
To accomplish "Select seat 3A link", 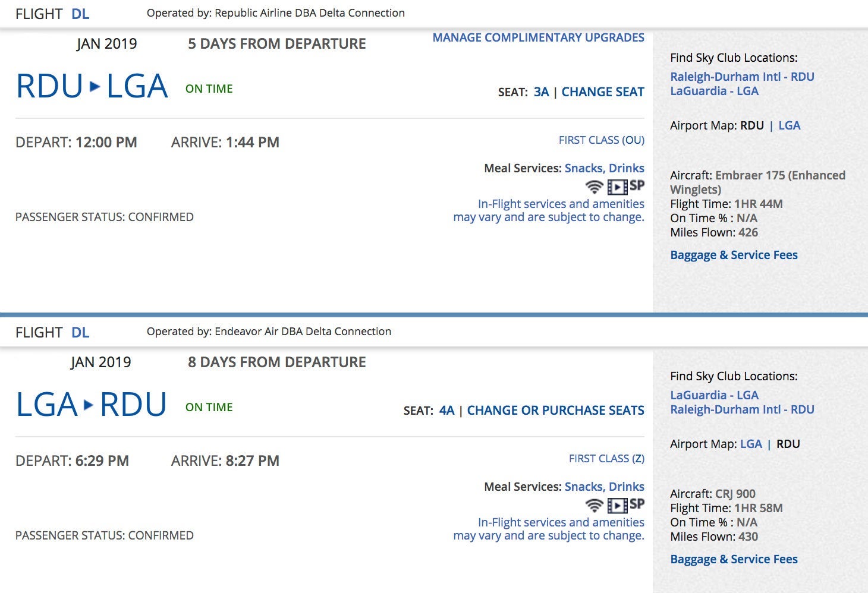I will [541, 92].
